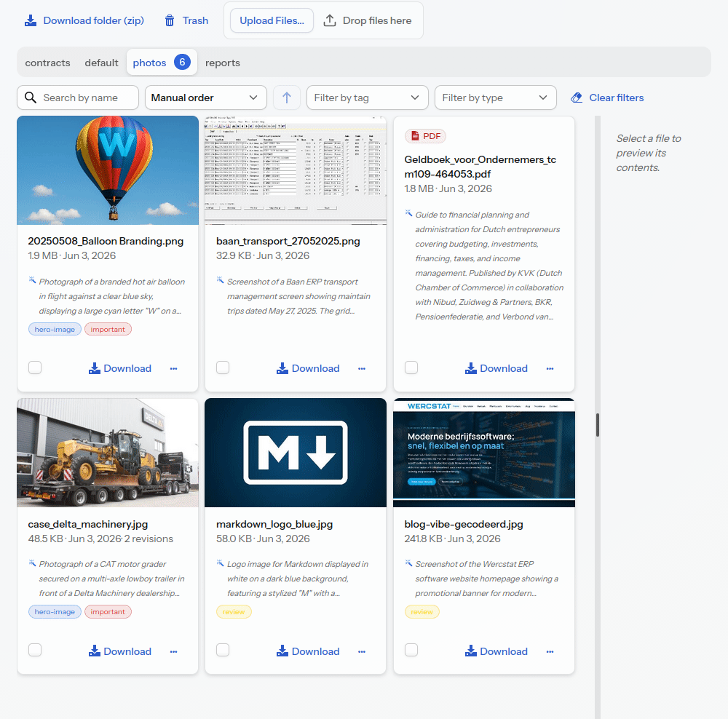Download case_delta_machinery.jpg

120,652
